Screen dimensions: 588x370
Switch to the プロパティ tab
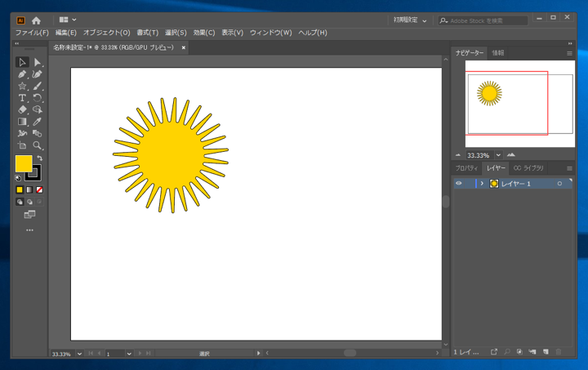[x=466, y=168]
